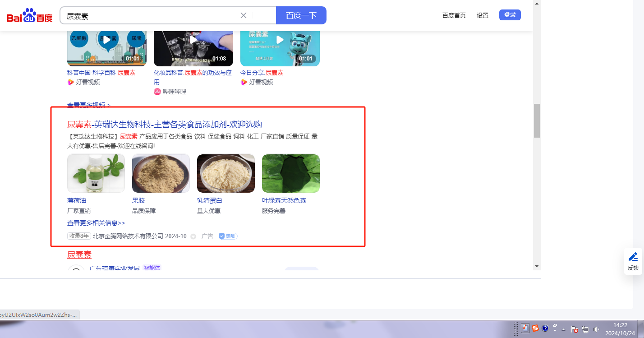Click the 保障 shield badge
The image size is (644, 338).
[228, 236]
